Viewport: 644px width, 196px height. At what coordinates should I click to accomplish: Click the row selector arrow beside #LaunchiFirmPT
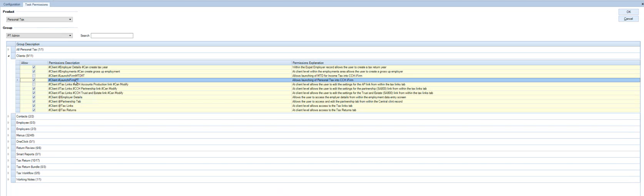pyautogui.click(x=18, y=80)
